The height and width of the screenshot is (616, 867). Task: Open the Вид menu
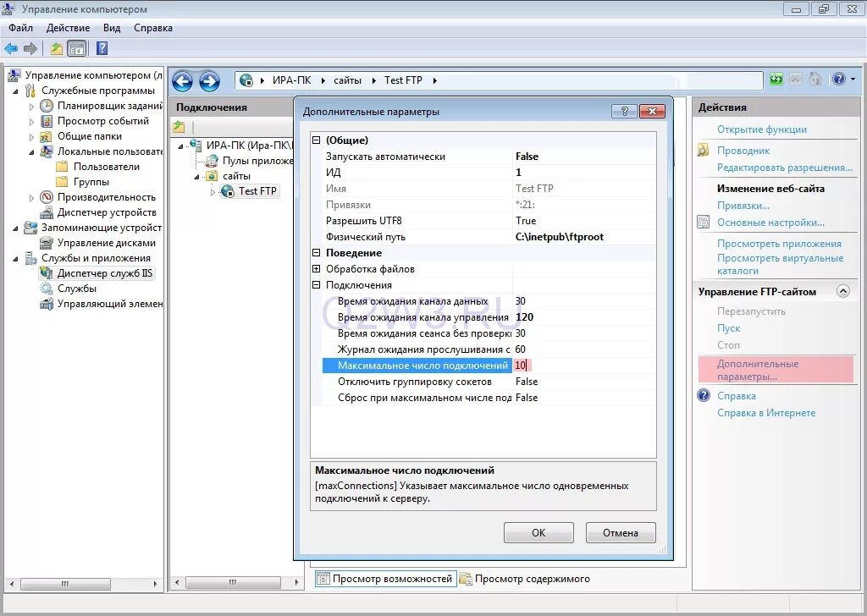click(x=112, y=28)
